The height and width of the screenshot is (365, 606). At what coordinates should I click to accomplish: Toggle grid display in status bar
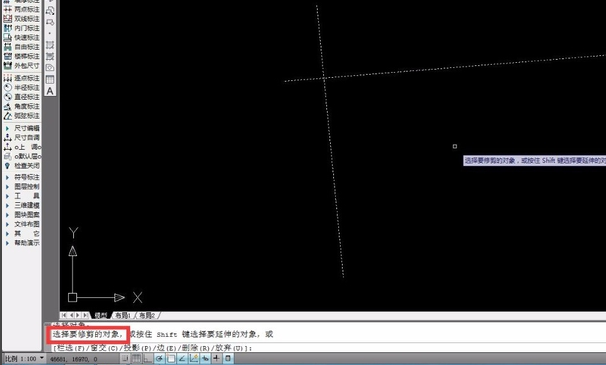[x=136, y=358]
